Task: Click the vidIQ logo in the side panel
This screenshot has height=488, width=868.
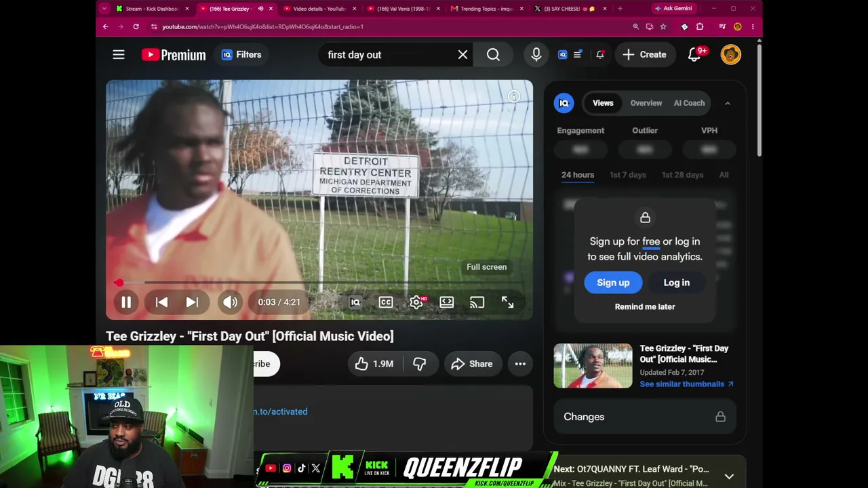Action: pos(564,103)
